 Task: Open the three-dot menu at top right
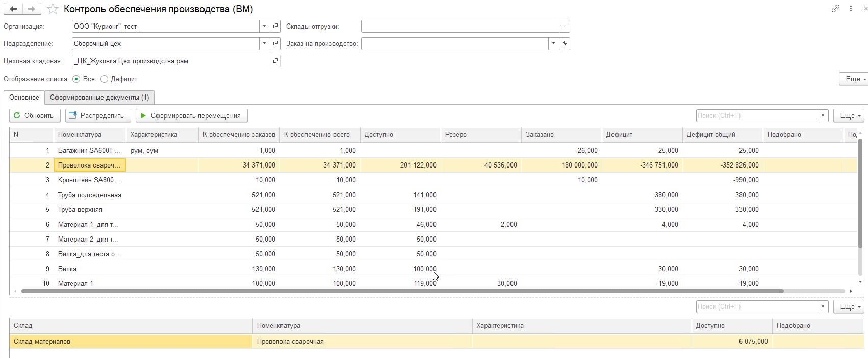(x=851, y=9)
